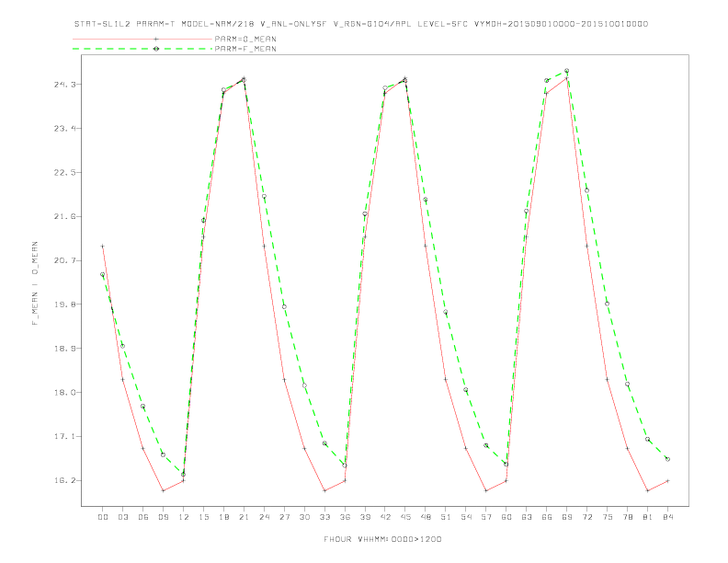Select the 23.4 y-axis tick label
Viewport: 728px width, 563px height.
pyautogui.click(x=63, y=128)
